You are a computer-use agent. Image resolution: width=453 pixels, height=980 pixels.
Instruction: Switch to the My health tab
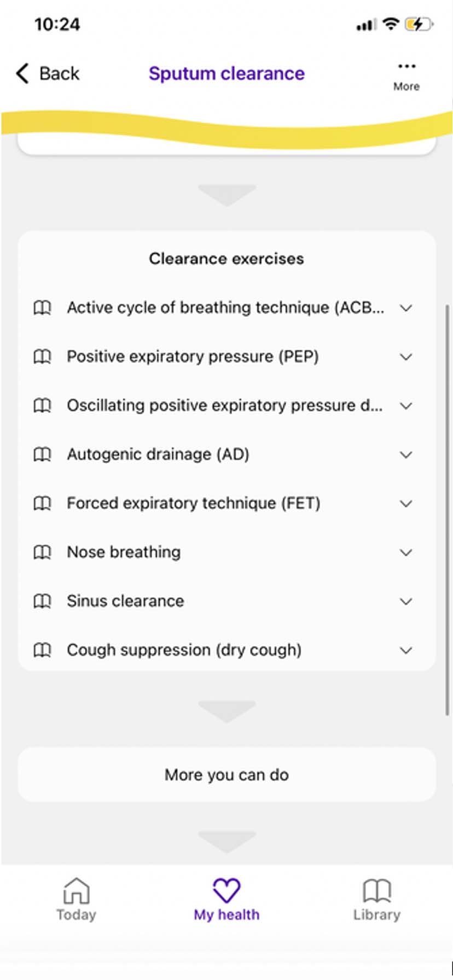[x=226, y=900]
